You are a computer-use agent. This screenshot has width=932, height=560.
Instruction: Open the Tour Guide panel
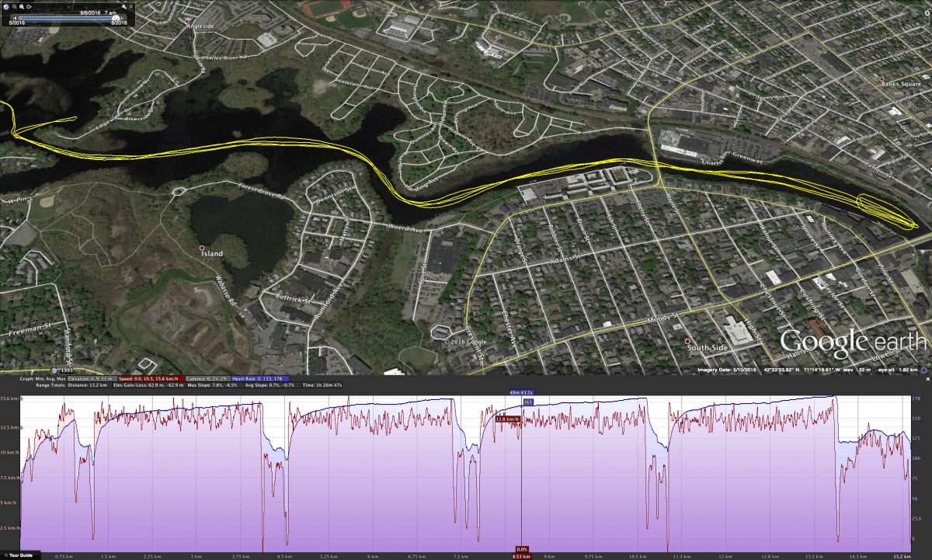(x=17, y=555)
